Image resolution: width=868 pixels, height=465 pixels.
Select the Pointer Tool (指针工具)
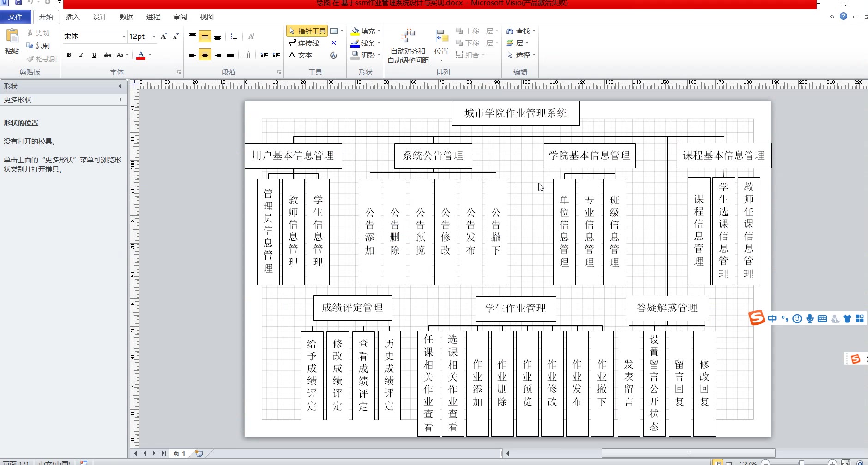click(x=307, y=31)
